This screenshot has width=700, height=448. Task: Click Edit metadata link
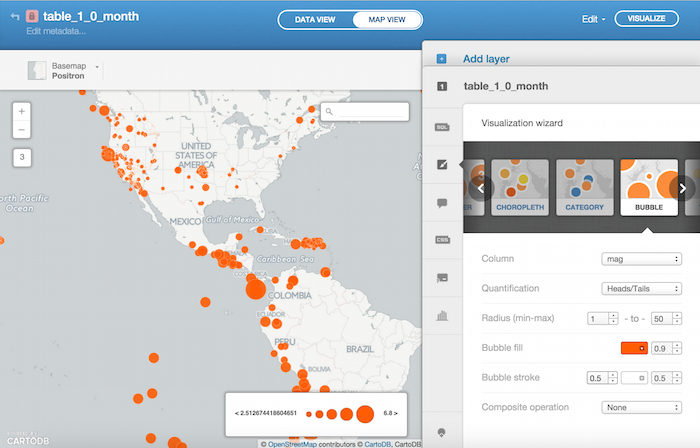click(x=56, y=31)
